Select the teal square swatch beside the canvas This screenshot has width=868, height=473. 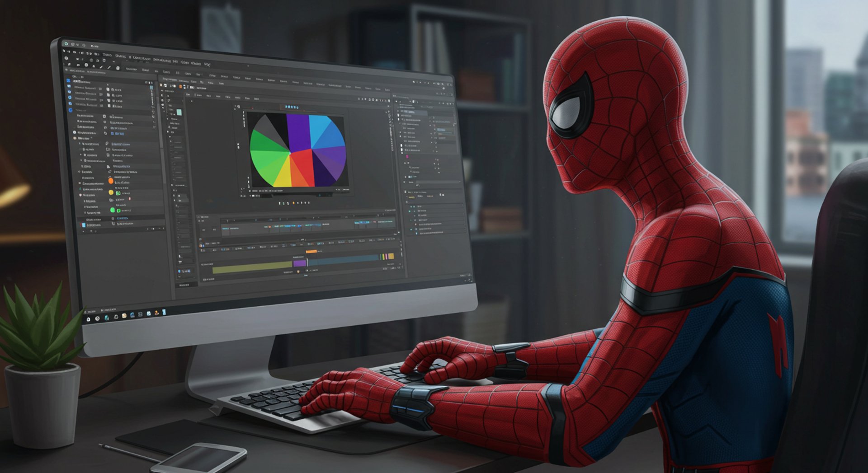179,112
